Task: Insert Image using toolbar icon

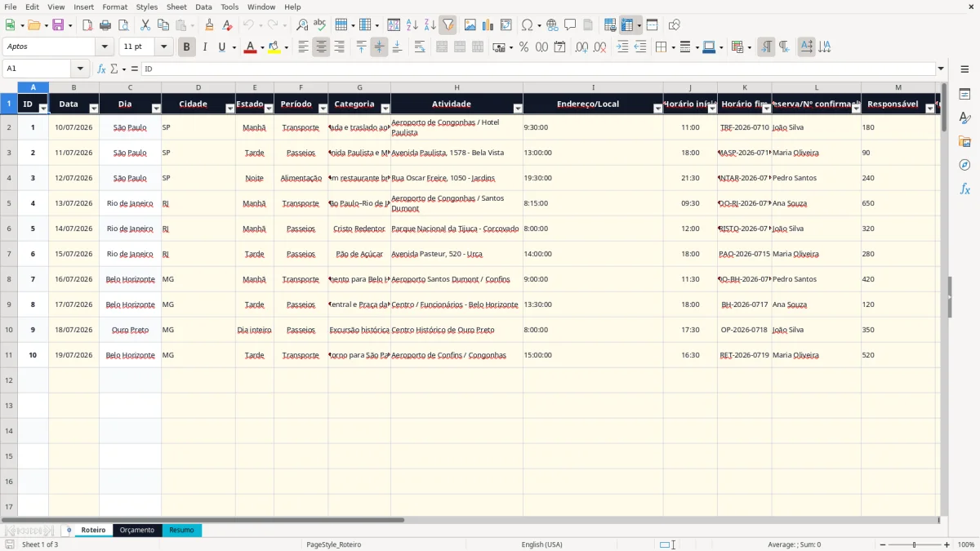Action: pos(470,25)
